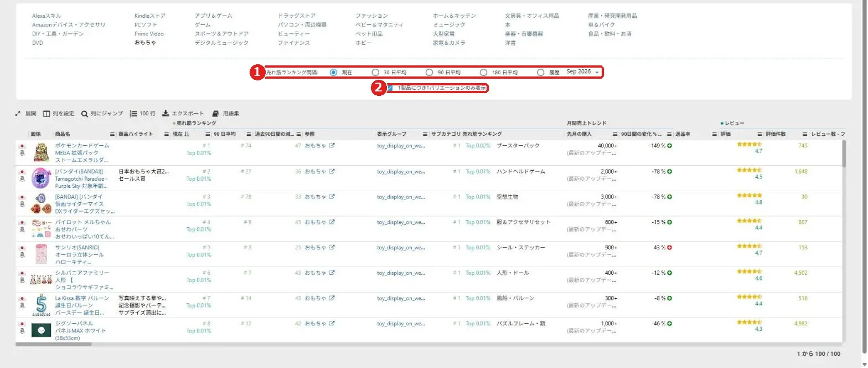Click red trend icon beside 43 %
The image size is (868, 368).
pos(669,247)
